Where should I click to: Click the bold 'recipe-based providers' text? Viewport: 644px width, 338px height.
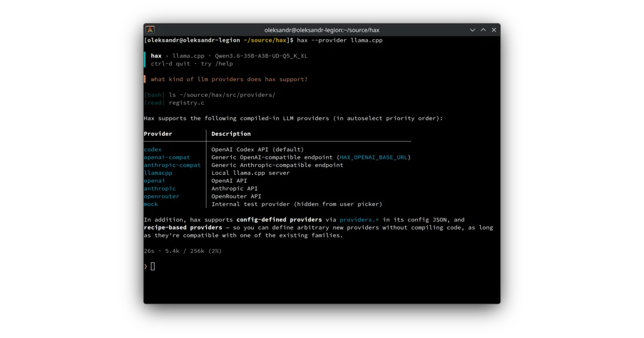point(183,227)
